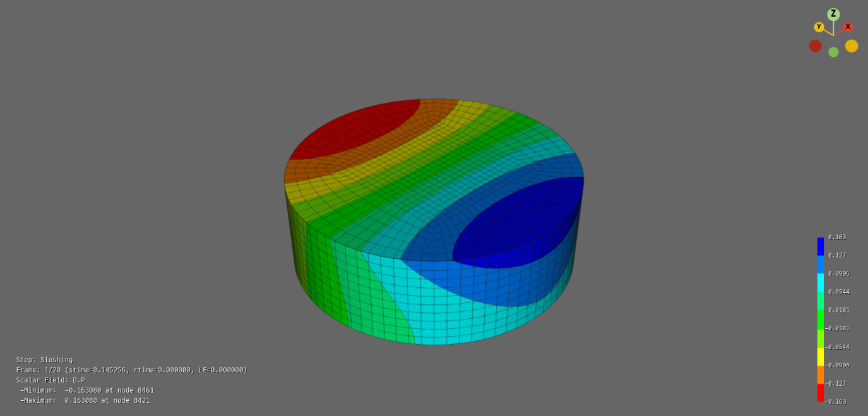
Task: Select the red legend color band
Action: click(821, 393)
